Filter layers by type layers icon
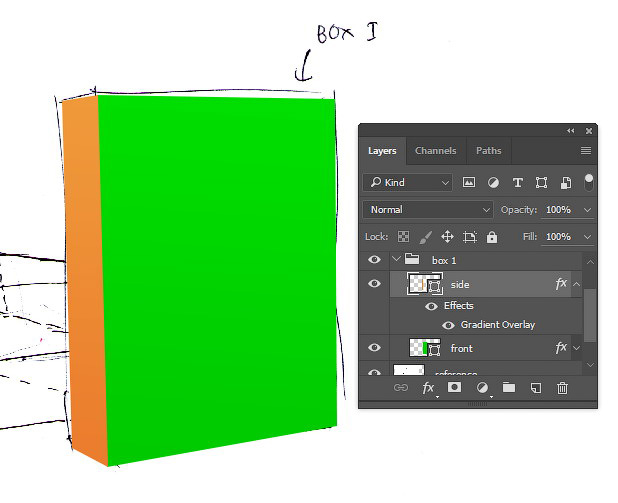 517,183
